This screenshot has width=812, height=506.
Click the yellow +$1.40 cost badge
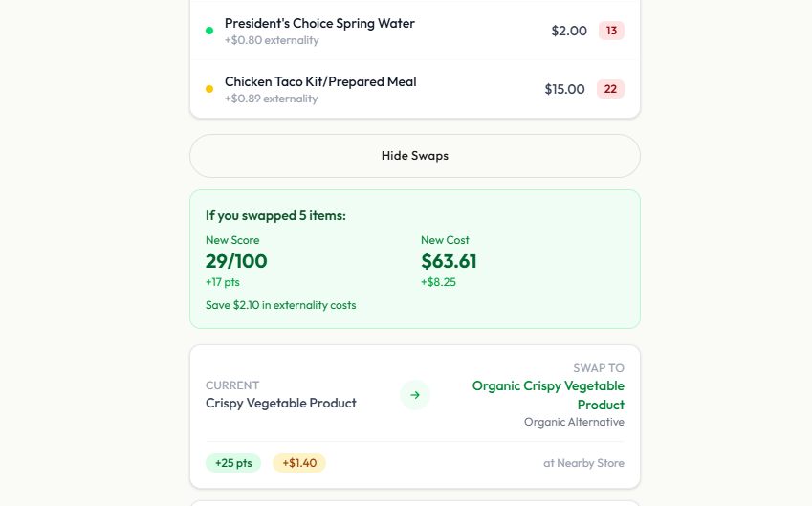click(x=299, y=463)
